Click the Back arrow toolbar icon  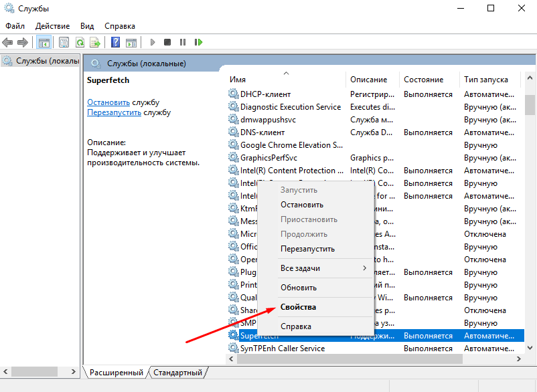click(7, 42)
